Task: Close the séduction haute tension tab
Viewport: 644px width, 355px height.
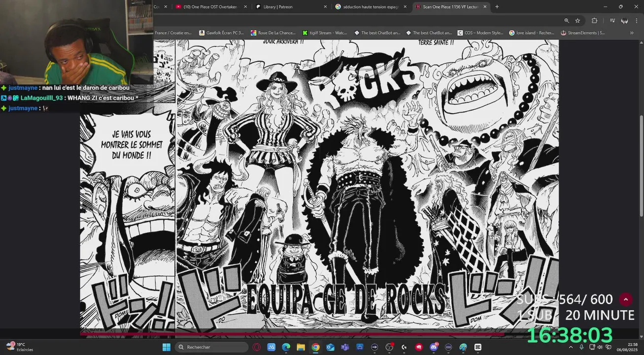Action: pyautogui.click(x=405, y=7)
